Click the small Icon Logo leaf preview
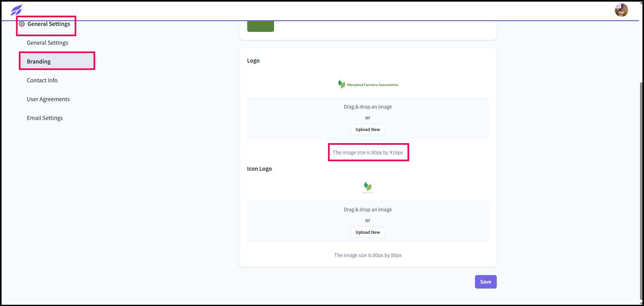 (x=368, y=187)
